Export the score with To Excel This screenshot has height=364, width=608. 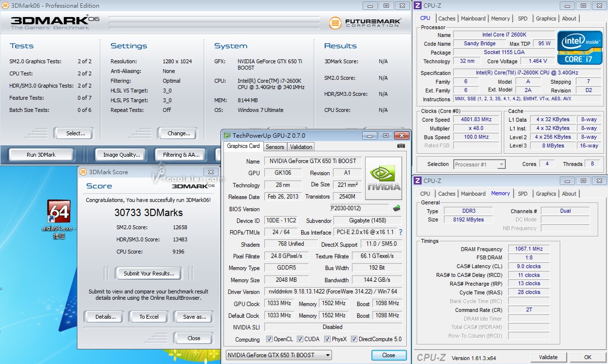point(149,317)
